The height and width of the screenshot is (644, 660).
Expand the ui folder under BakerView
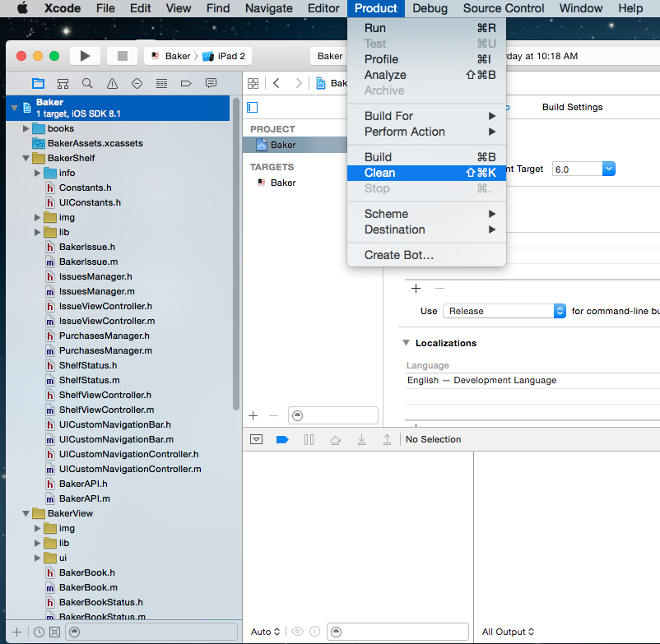pos(38,558)
